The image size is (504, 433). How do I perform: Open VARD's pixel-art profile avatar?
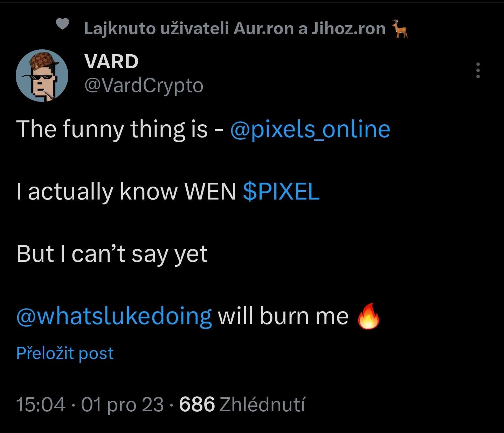click(42, 76)
